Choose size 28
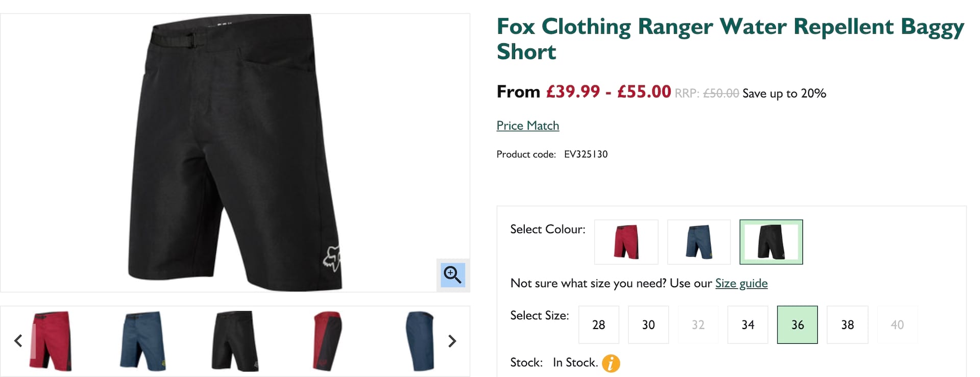 [599, 325]
